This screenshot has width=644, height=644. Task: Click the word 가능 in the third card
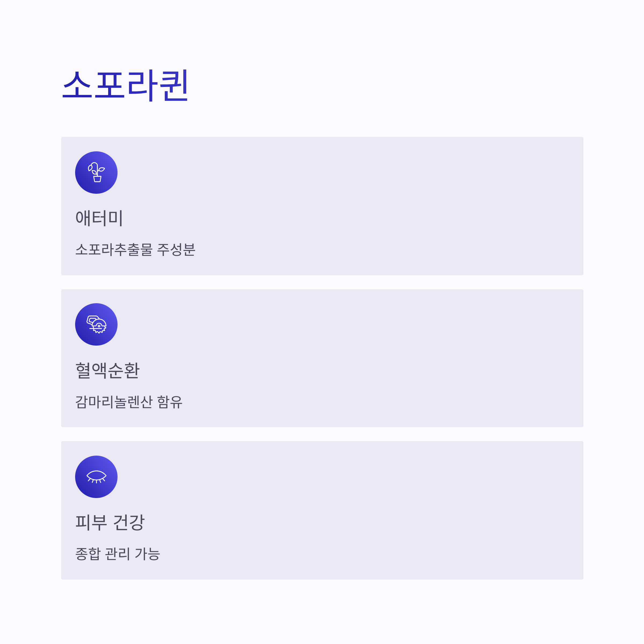point(147,554)
